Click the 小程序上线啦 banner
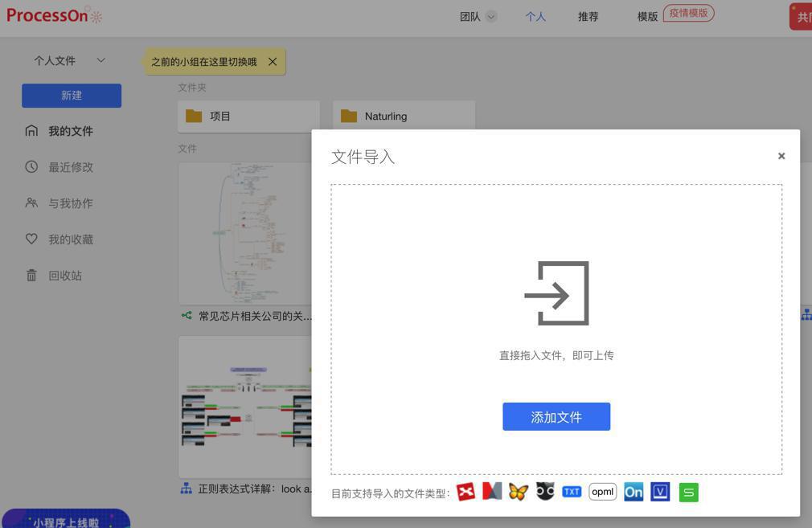Screen dimensions: 812x528 pos(66,518)
